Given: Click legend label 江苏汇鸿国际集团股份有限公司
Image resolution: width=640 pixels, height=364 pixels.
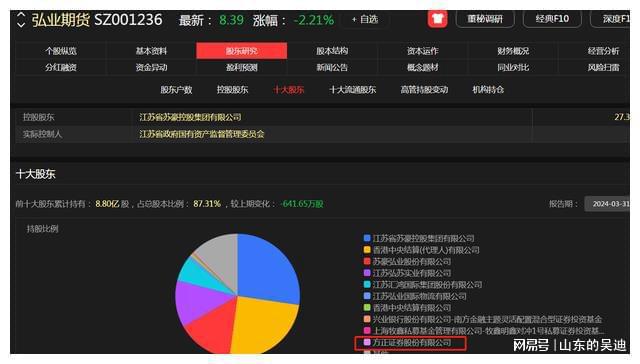Looking at the screenshot, I should click(427, 284).
